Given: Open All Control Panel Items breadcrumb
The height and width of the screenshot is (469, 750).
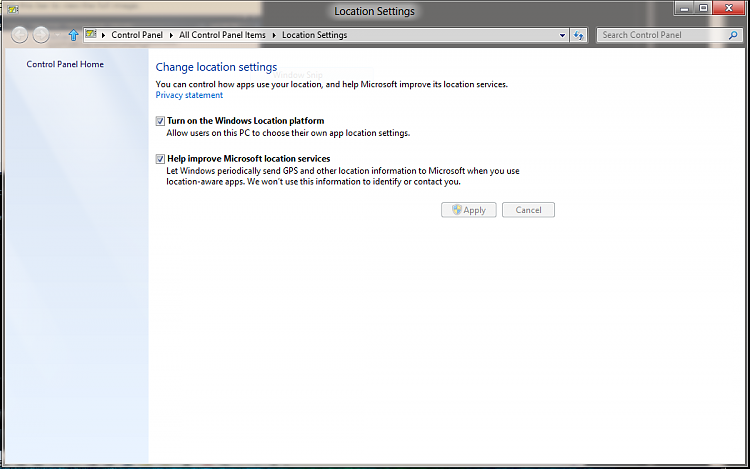Looking at the screenshot, I should [x=222, y=35].
